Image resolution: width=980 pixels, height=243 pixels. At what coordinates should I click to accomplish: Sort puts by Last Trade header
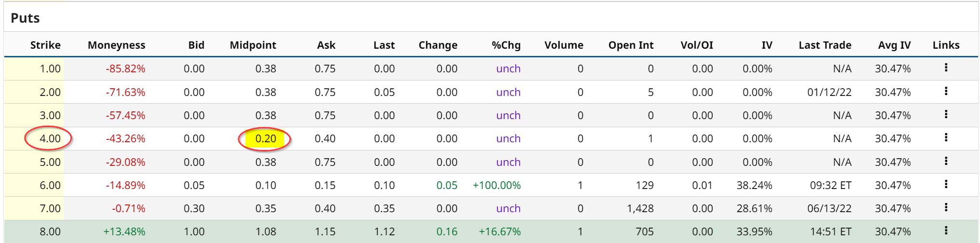pyautogui.click(x=825, y=45)
